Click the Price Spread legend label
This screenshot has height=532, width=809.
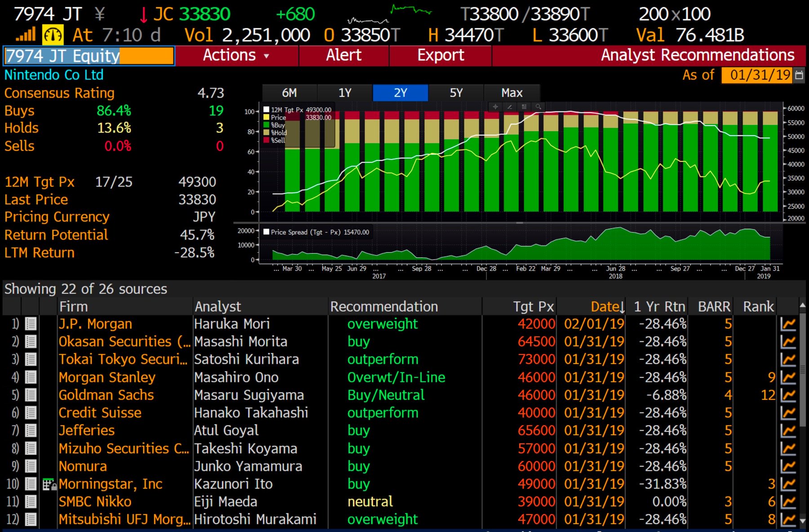[320, 232]
